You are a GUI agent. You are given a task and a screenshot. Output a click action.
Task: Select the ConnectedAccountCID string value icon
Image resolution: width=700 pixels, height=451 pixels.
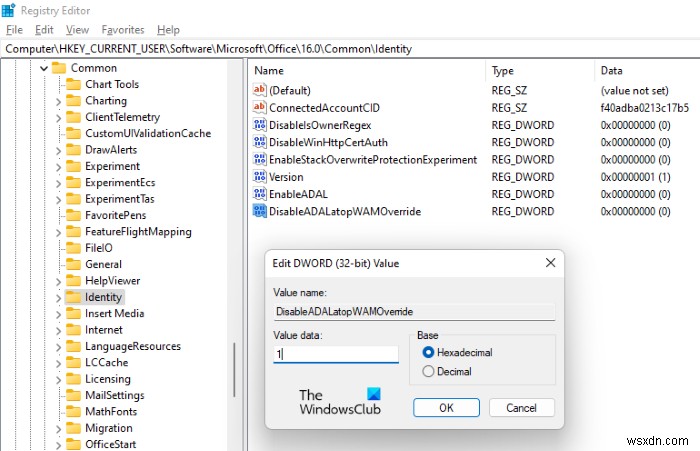pos(260,108)
